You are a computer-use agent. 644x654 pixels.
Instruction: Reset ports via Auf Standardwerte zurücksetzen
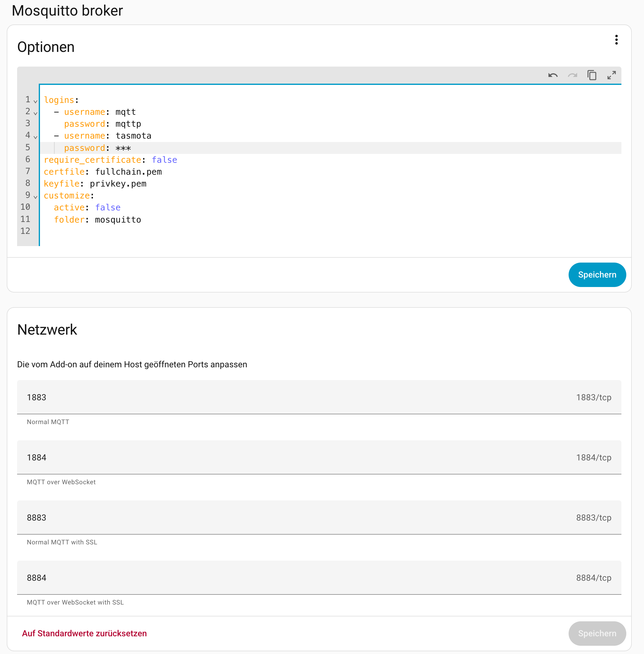click(84, 633)
